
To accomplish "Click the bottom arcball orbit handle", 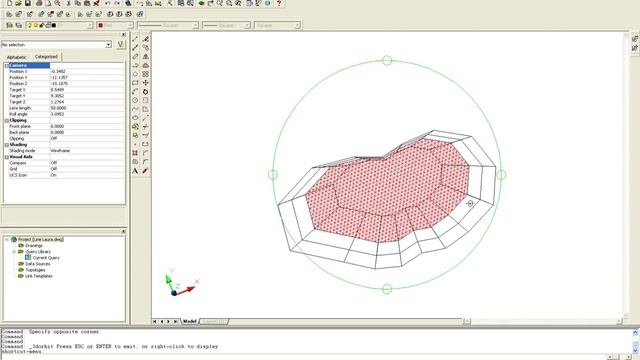I will [x=387, y=289].
